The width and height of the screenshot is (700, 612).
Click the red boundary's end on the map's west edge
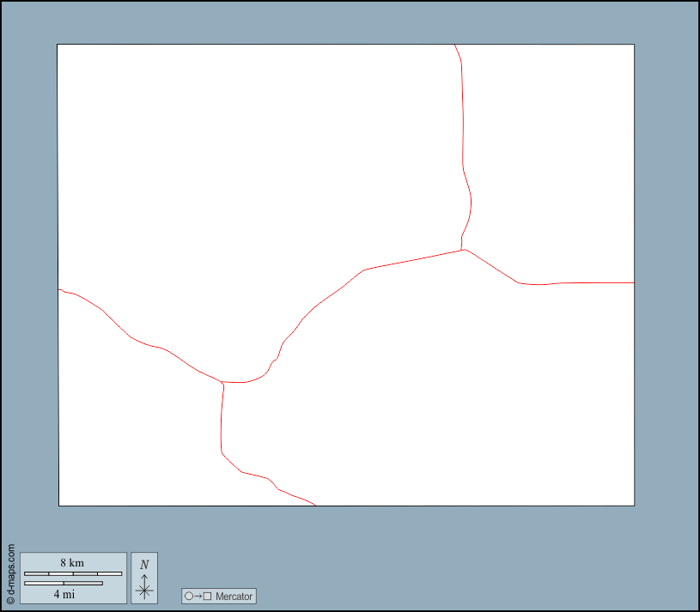coord(58,289)
